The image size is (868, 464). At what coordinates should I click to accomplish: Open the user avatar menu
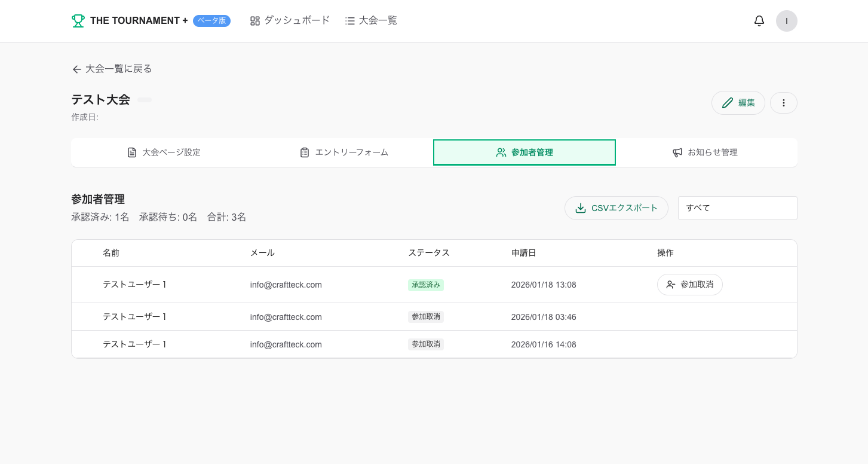[x=786, y=21]
